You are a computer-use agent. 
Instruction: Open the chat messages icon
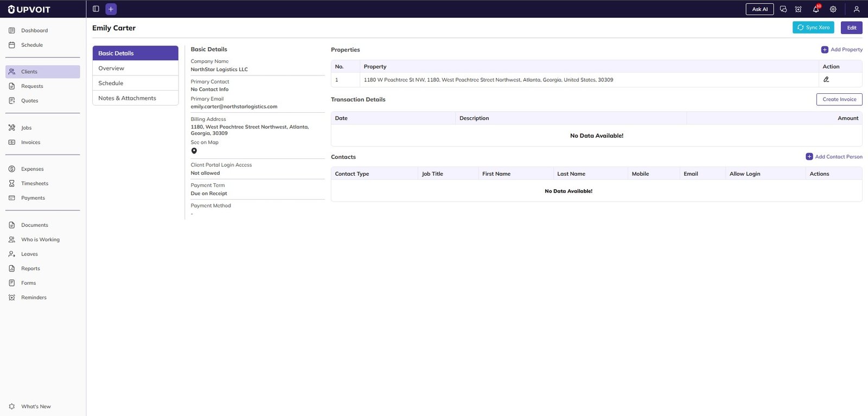click(x=783, y=9)
